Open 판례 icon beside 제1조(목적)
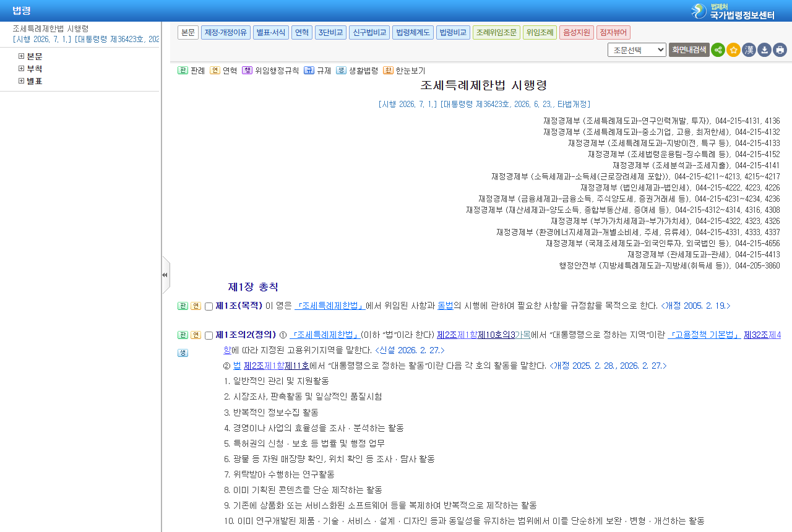This screenshot has height=532, width=792. pos(183,306)
